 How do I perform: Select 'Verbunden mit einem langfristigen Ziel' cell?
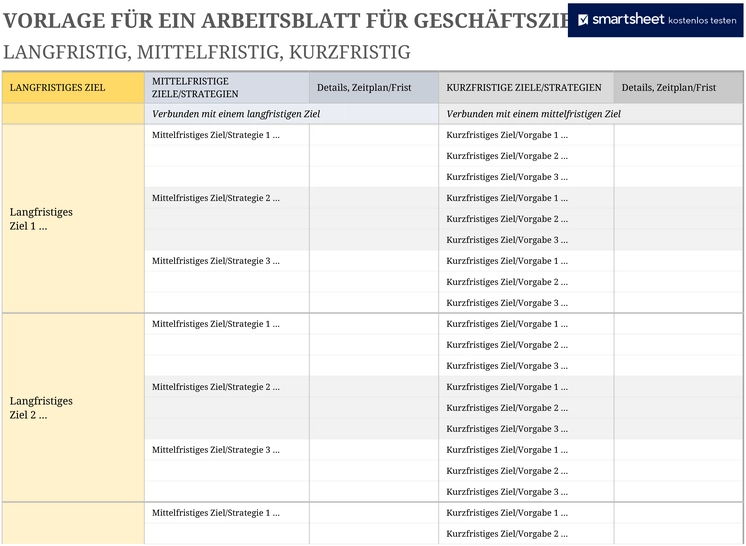pos(292,114)
